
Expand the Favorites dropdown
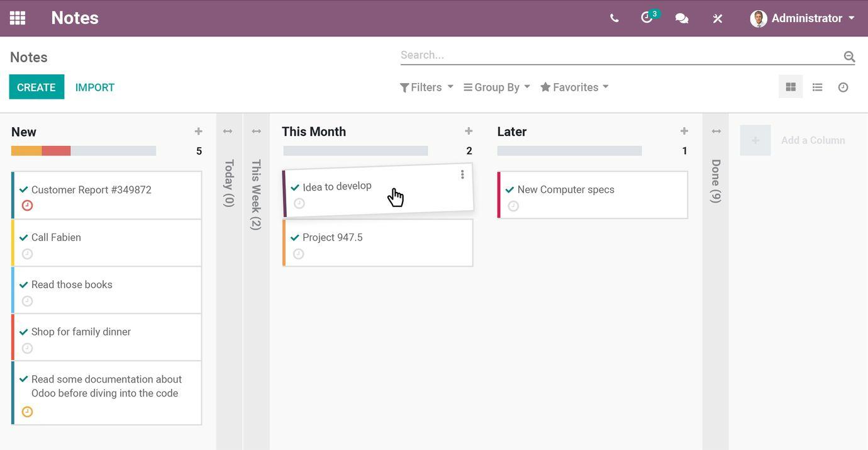click(x=575, y=87)
